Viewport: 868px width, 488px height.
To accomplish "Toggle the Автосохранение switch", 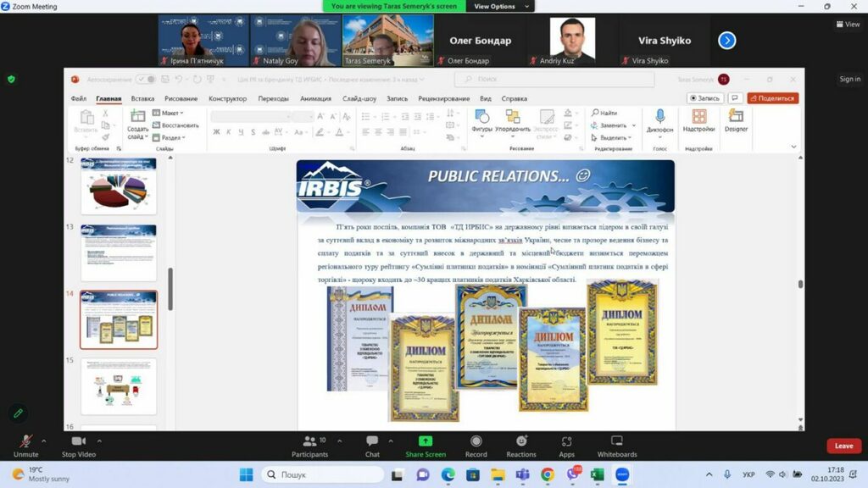I will pyautogui.click(x=146, y=79).
